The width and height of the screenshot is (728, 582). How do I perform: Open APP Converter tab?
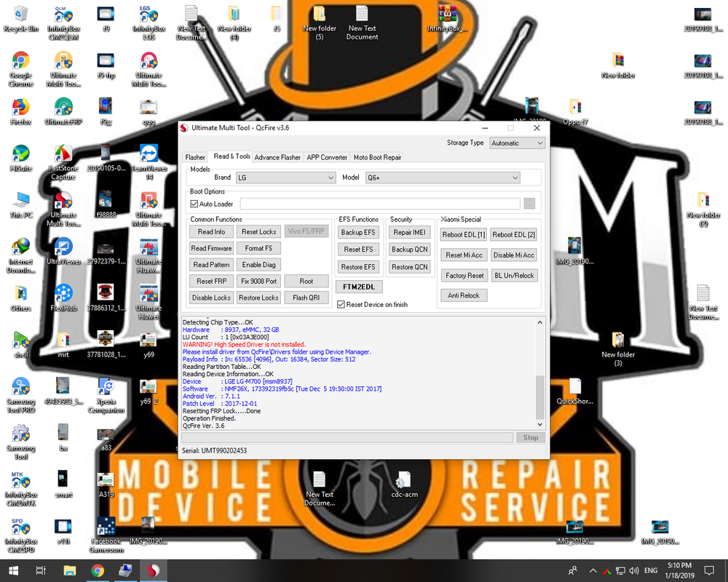(327, 157)
